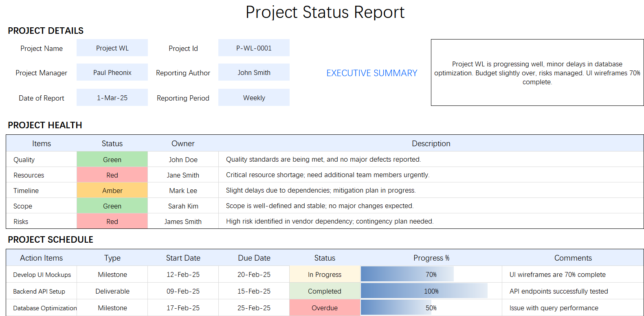The width and height of the screenshot is (644, 316).
Task: Select the Red status cell for Resources
Action: point(112,175)
